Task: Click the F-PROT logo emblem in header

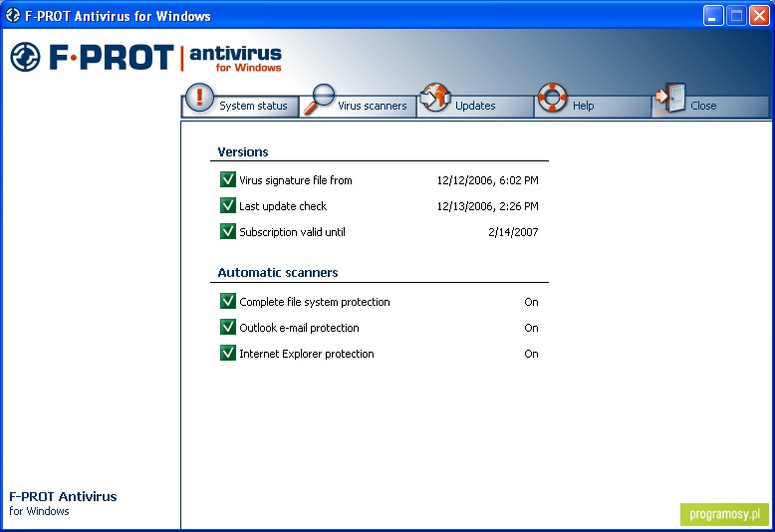Action: click(x=25, y=57)
